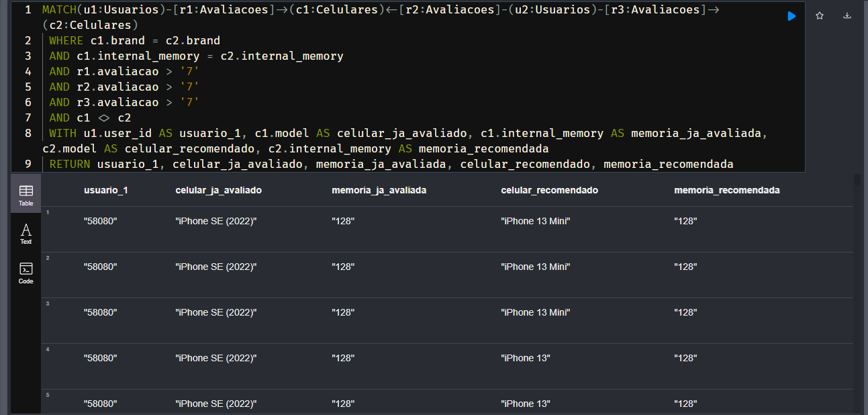Select memoria_recomendada "128" in row 2
The image size is (868, 415).
pos(685,267)
